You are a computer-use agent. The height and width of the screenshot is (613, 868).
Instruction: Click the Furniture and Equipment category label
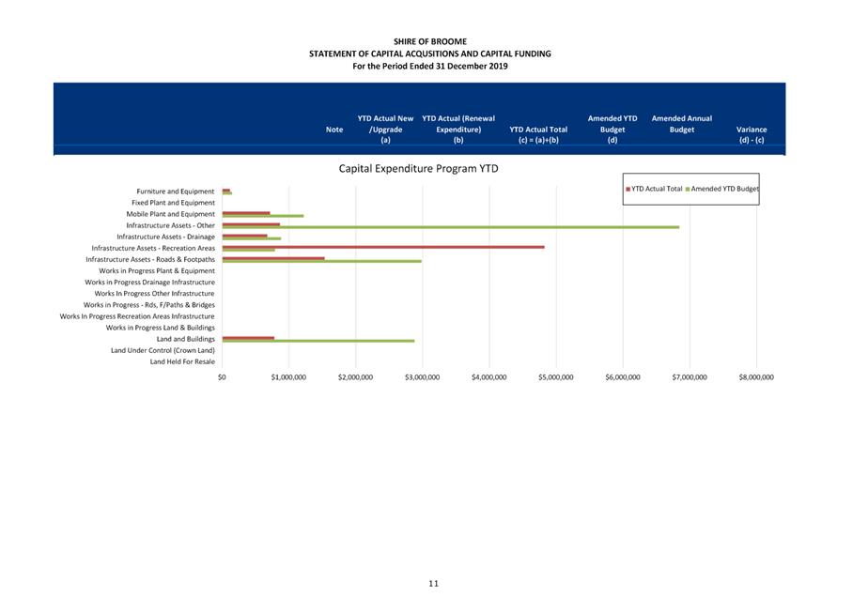[x=175, y=192]
